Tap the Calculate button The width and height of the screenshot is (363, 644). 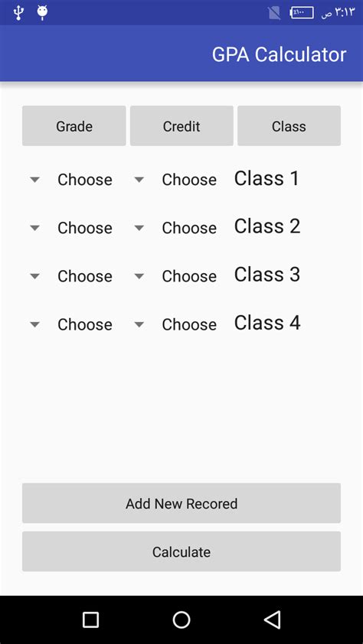[181, 551]
